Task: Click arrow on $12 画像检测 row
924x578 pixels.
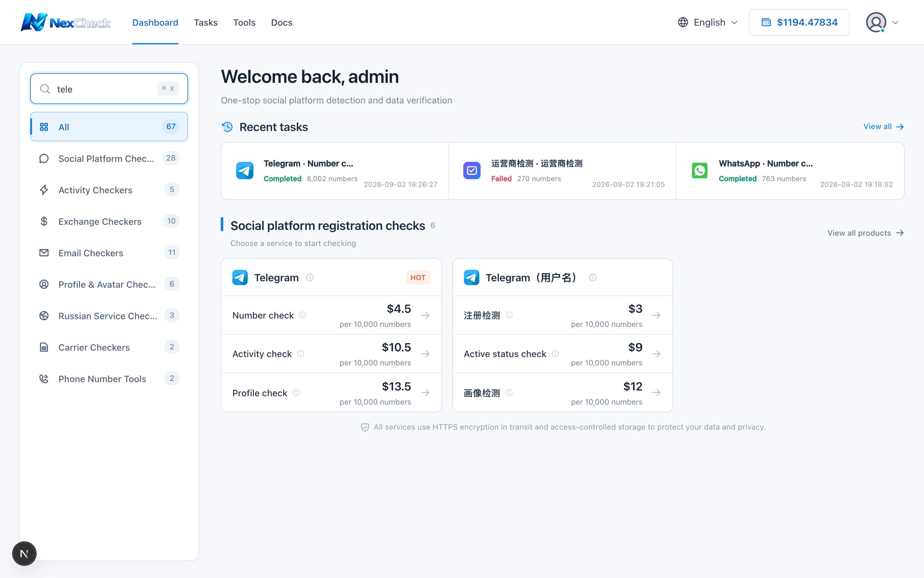Action: (x=656, y=393)
